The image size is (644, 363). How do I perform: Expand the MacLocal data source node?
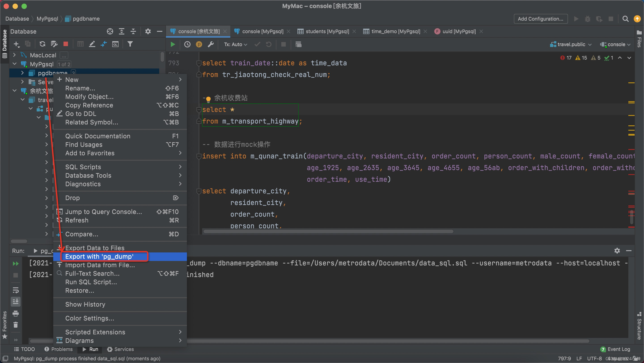click(15, 55)
